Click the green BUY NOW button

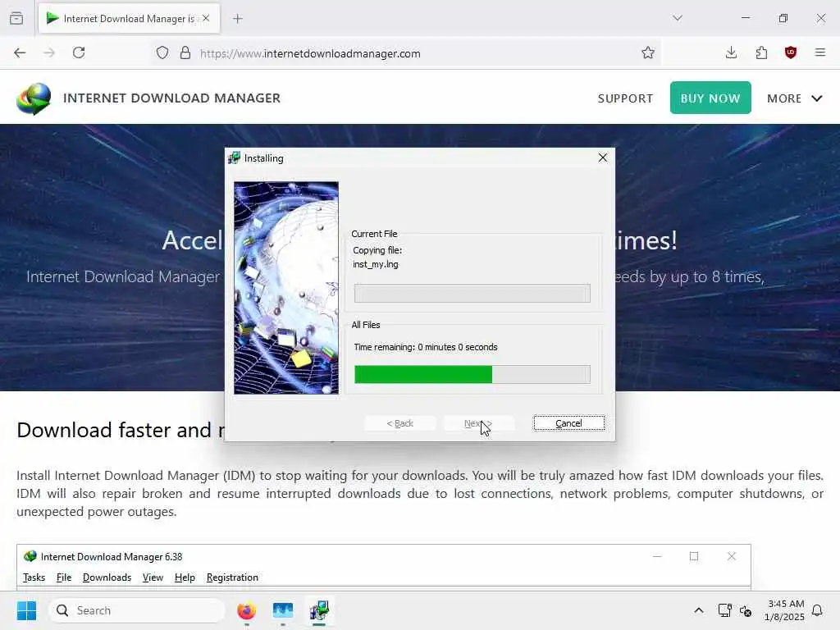click(x=710, y=98)
